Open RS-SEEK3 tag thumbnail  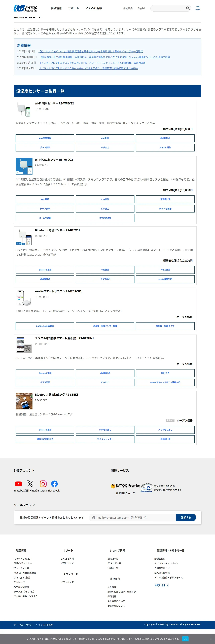pos(24,401)
